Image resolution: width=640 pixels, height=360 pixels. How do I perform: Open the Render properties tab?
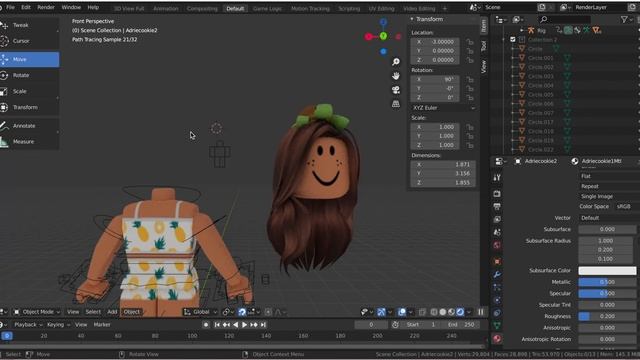[x=497, y=193]
